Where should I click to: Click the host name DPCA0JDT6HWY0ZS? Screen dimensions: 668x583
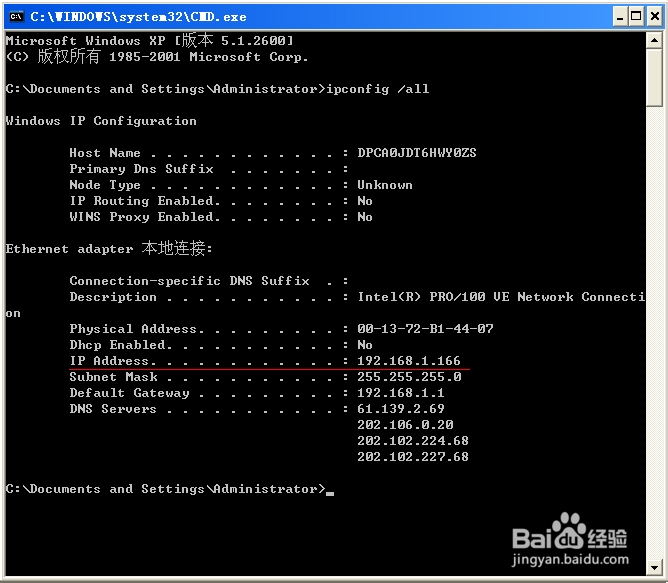(417, 153)
